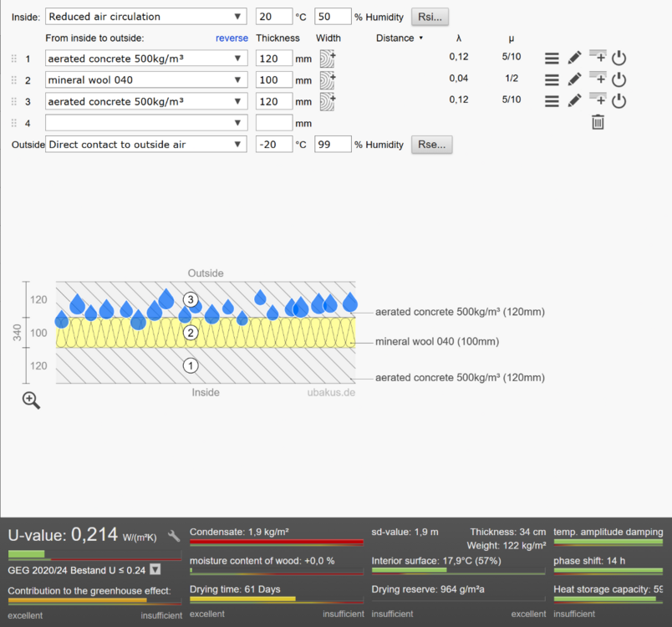Screen dimensions: 672x627
Task: Toggle the power icon for layer 1
Action: tap(619, 59)
